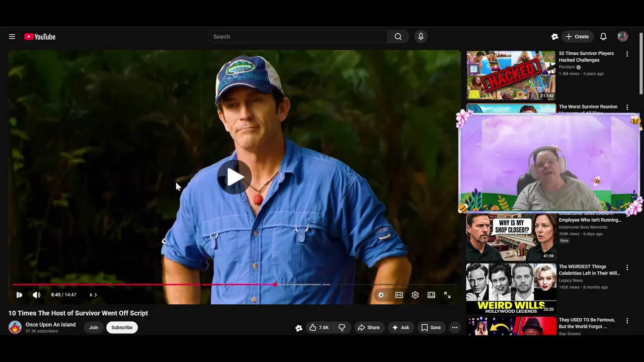
Task: Open the '50 Times Survivor Players Hacked Challenges' thumbnail
Action: click(511, 75)
